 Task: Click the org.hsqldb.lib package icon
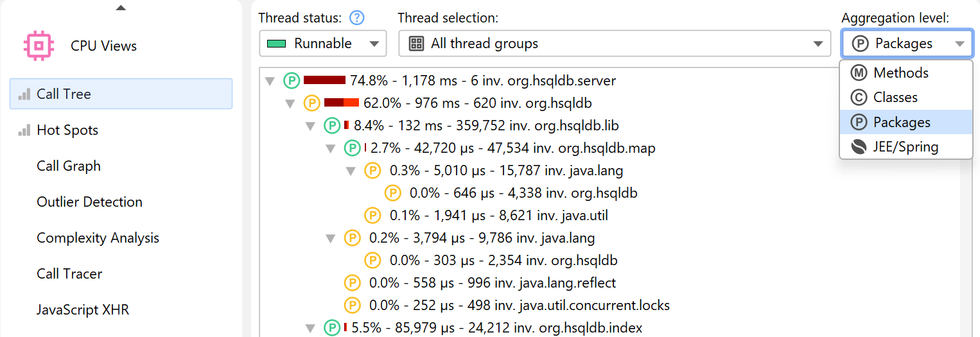pos(332,125)
